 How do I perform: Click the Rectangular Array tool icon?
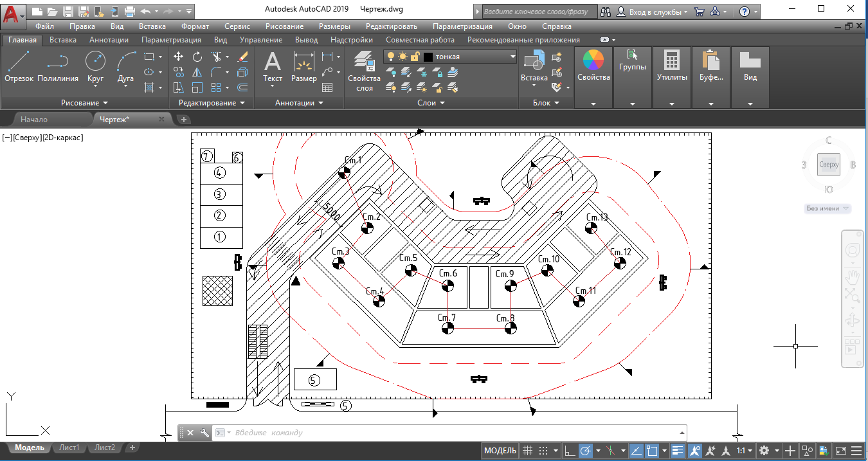point(216,87)
